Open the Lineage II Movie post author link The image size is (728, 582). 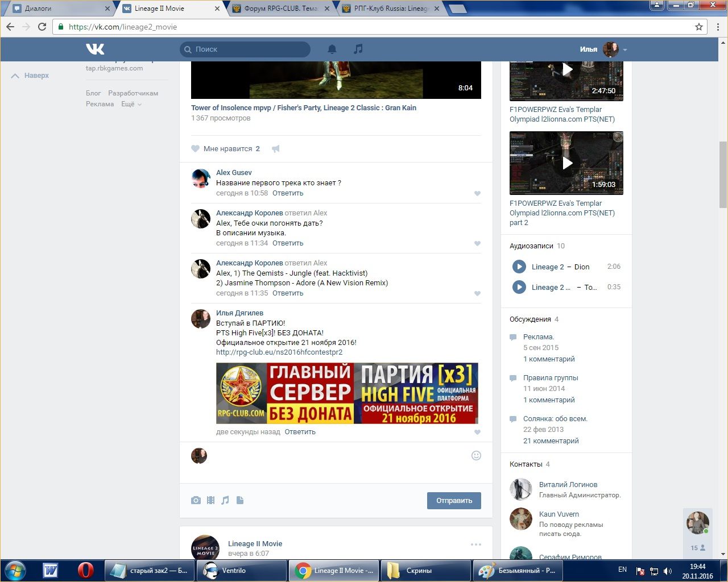tap(255, 544)
